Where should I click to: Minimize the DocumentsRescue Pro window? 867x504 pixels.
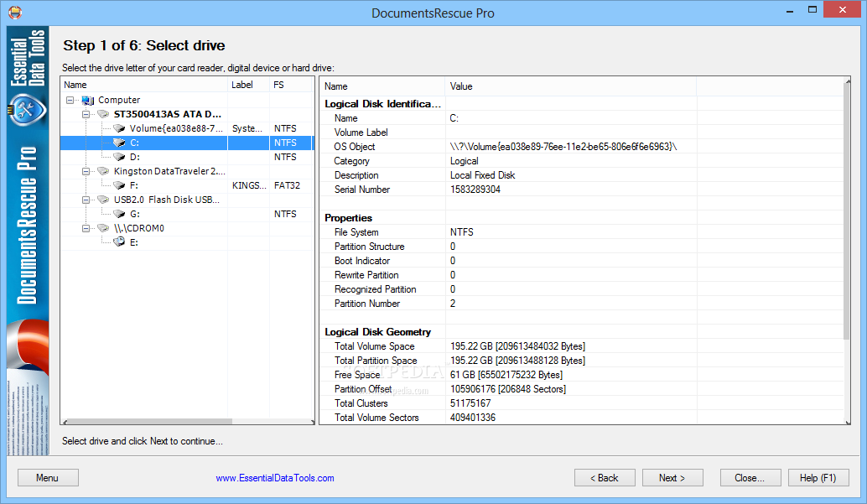[x=790, y=10]
